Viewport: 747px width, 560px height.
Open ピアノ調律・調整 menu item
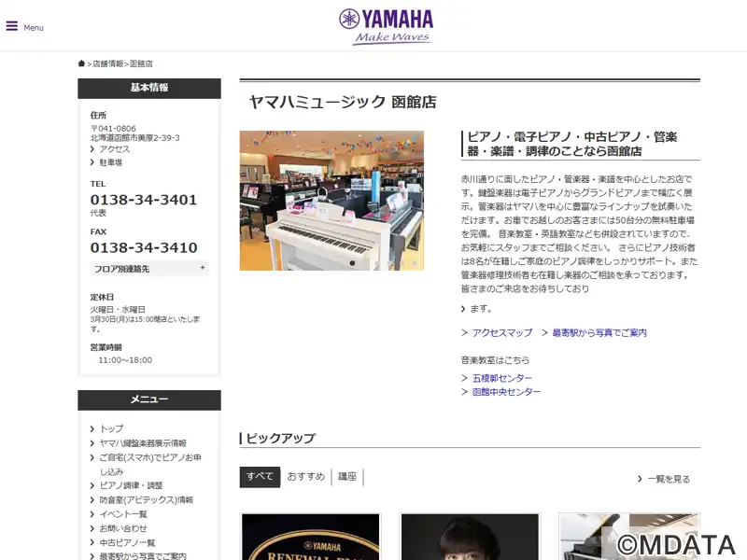(131, 485)
